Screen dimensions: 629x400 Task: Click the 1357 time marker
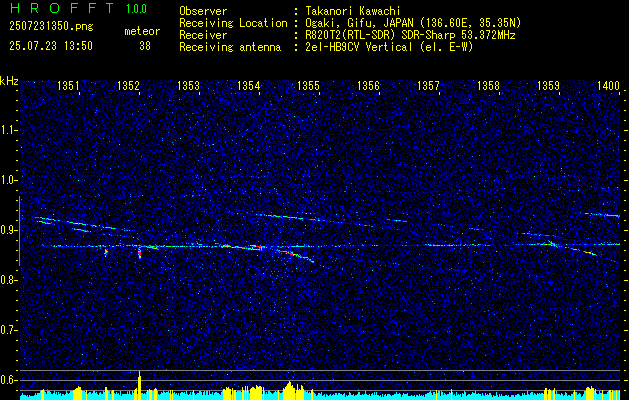coord(428,85)
